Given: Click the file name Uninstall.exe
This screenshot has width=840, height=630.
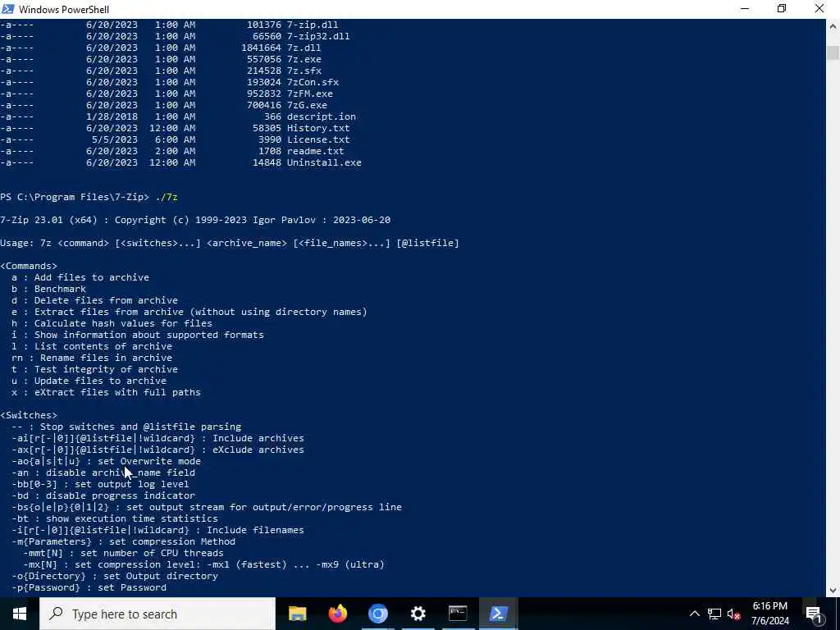Looking at the screenshot, I should (324, 163).
